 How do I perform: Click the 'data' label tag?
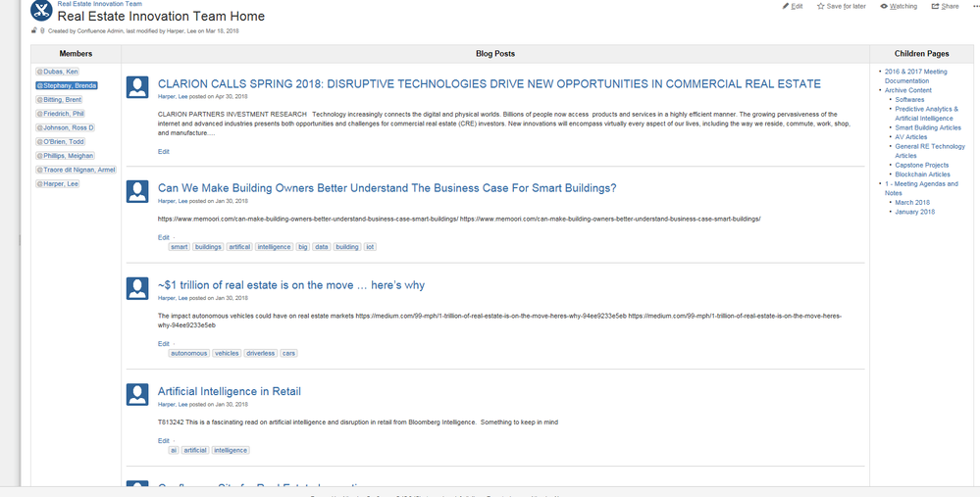pos(322,247)
